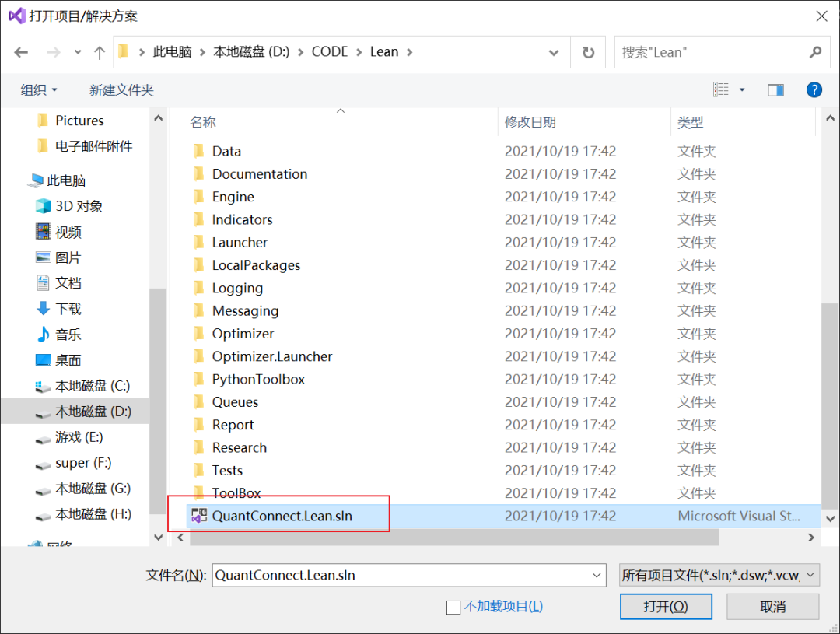Click the sort chevron above the 名称 column
This screenshot has height=634, width=840.
tap(340, 111)
